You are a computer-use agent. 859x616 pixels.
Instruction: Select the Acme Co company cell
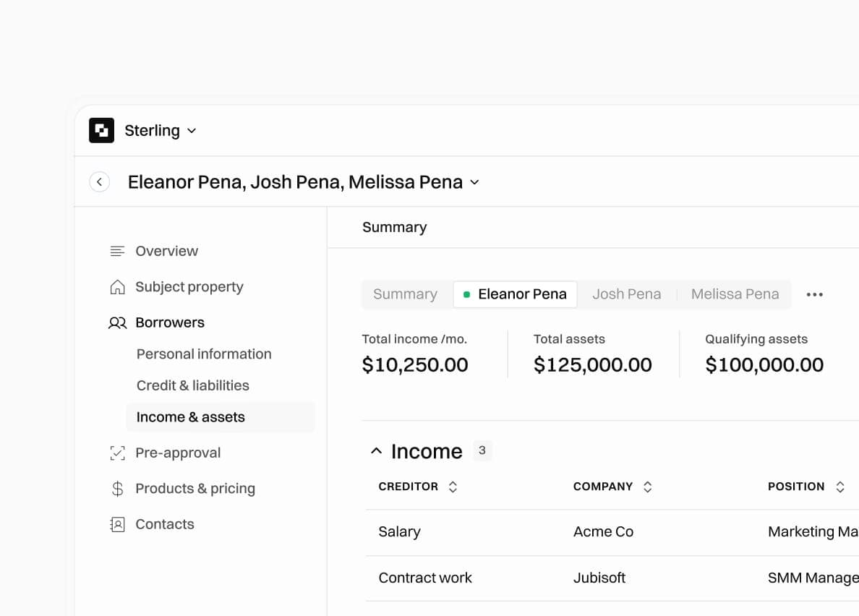tap(603, 531)
